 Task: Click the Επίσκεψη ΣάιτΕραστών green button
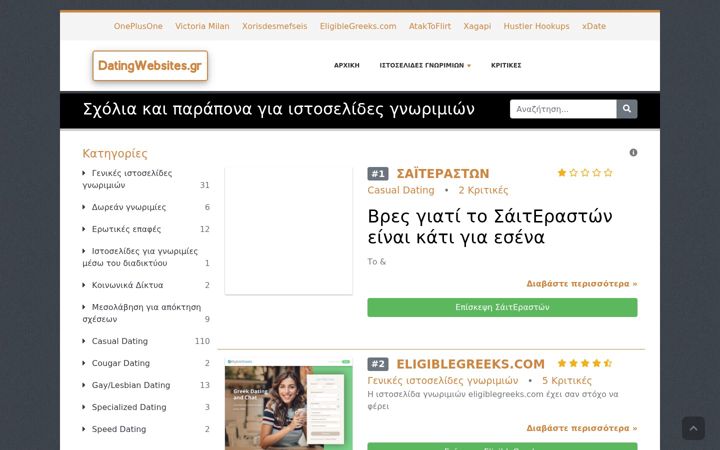coord(502,307)
